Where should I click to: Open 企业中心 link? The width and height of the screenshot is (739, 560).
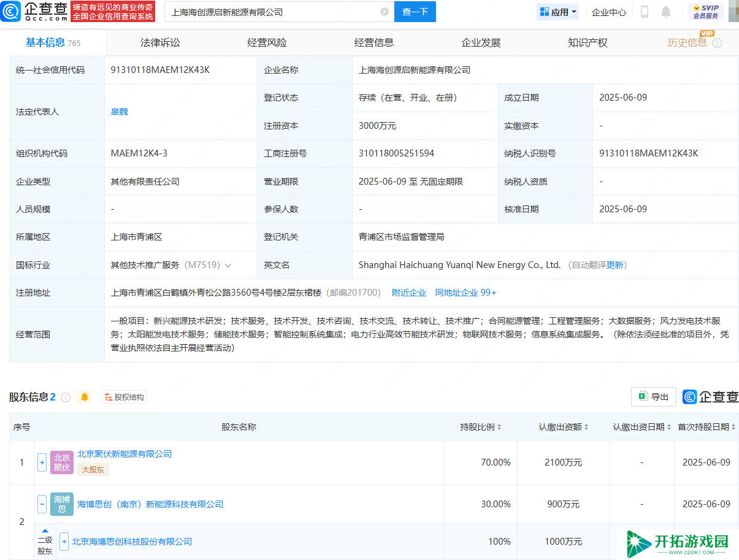pos(609,12)
